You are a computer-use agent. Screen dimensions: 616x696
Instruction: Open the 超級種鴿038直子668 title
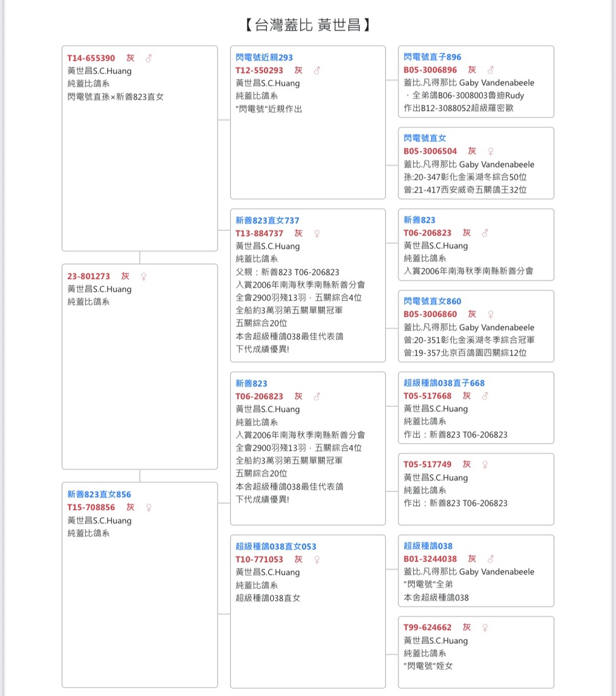(444, 383)
